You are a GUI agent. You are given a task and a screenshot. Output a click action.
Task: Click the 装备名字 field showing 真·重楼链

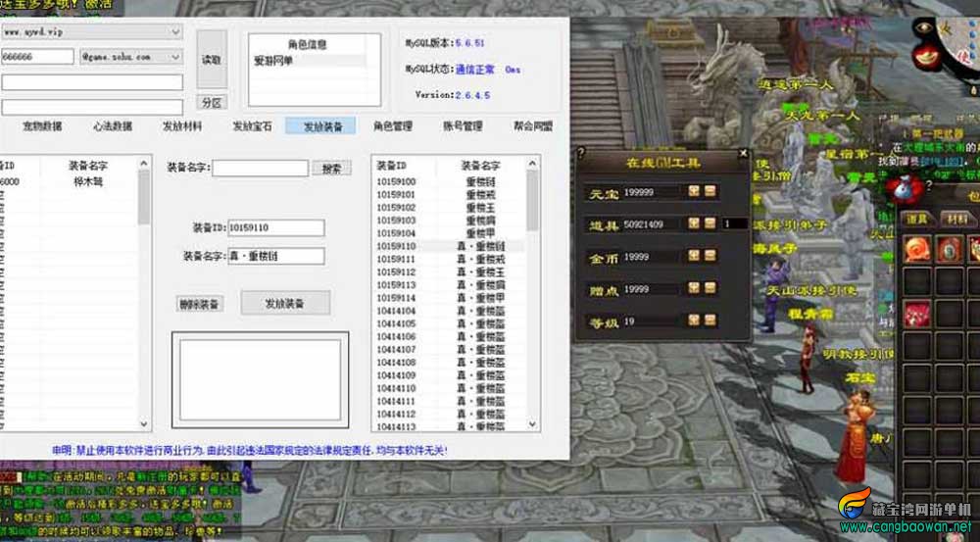(276, 256)
